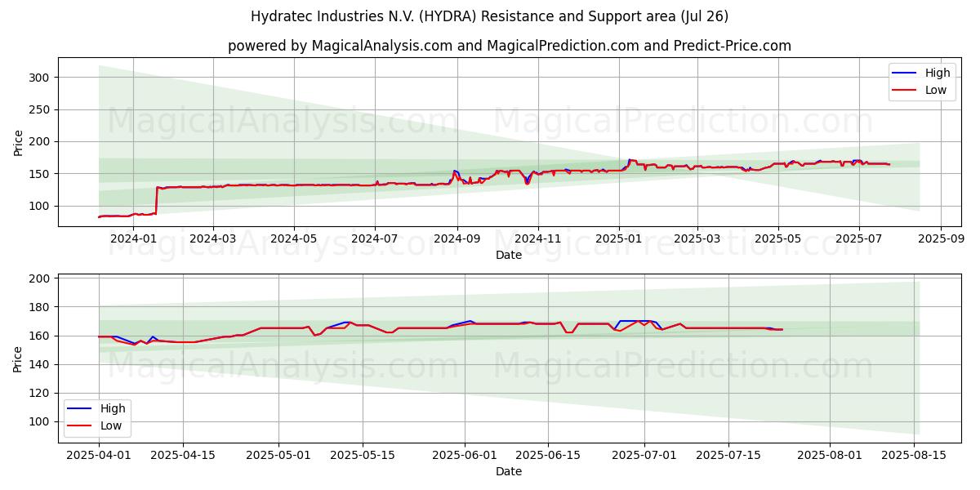Click the '2025-07-15' tick label
Image resolution: width=980 pixels, height=490 pixels.
[728, 456]
